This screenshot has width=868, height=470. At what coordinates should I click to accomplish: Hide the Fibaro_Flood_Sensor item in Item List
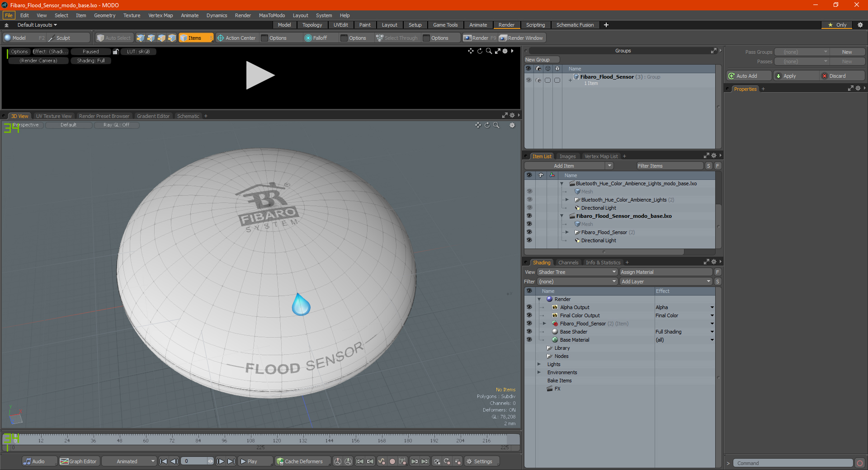point(529,232)
